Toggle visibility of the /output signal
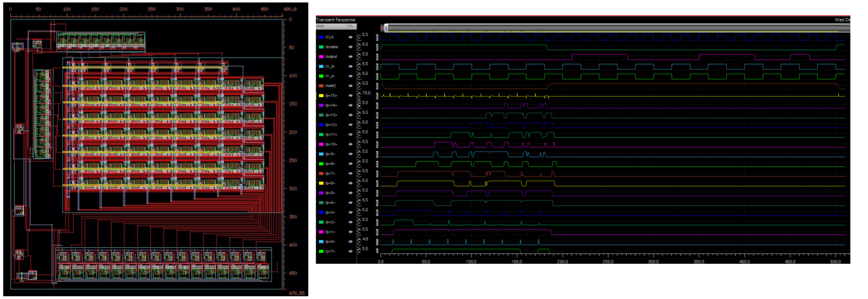 click(x=350, y=57)
